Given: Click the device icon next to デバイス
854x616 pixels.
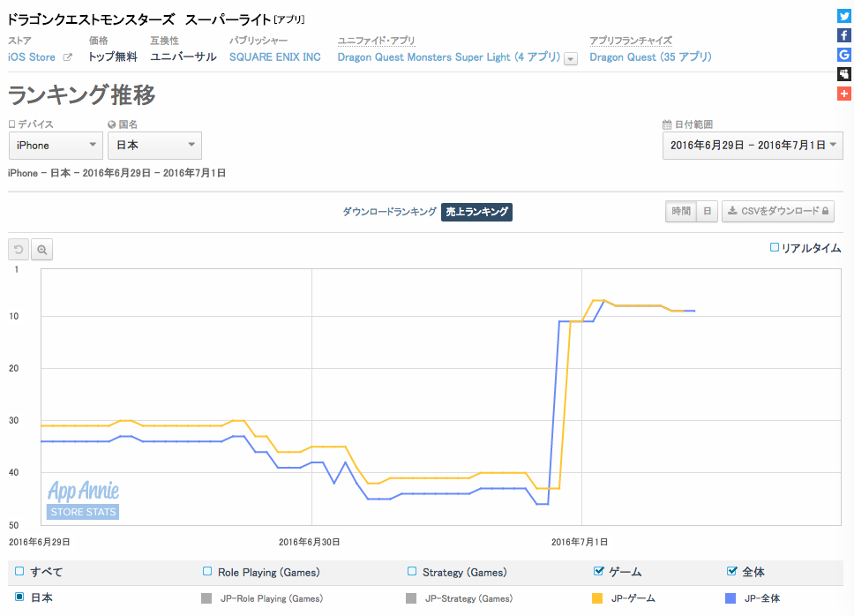Looking at the screenshot, I should point(11,124).
